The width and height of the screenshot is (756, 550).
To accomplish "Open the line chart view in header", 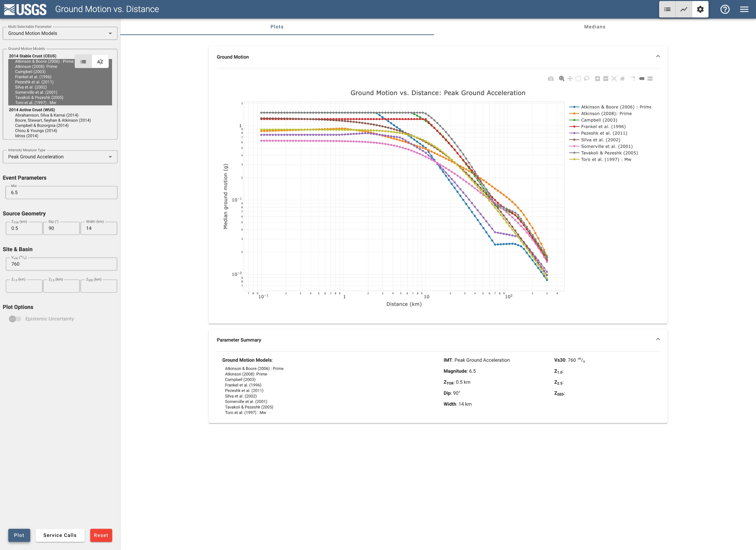I will click(x=684, y=9).
